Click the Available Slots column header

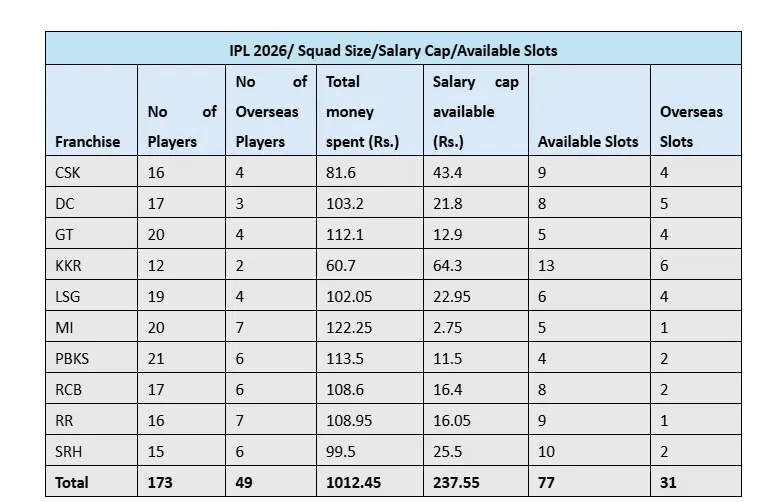[587, 142]
